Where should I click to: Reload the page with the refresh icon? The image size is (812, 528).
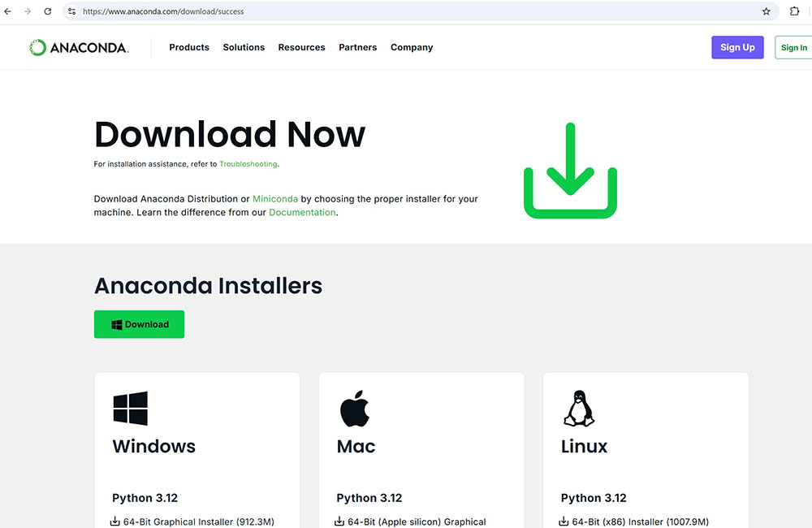(48, 11)
